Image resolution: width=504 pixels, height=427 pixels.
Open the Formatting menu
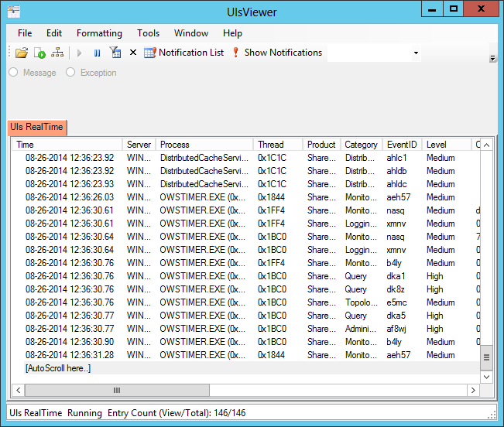[99, 33]
